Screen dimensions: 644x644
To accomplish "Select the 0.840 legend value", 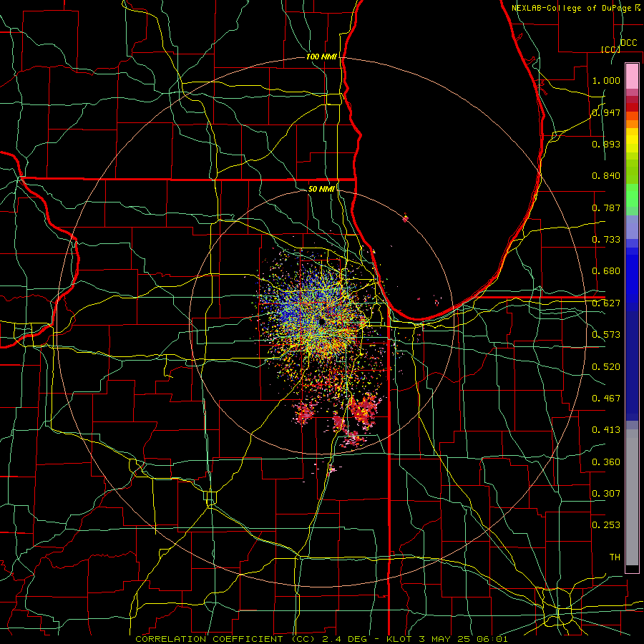I will coord(606,176).
